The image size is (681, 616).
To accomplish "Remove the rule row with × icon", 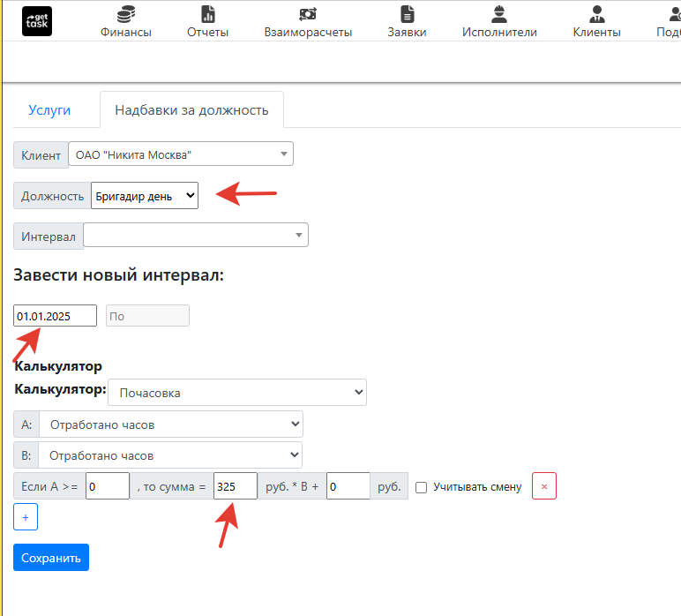I will point(544,486).
